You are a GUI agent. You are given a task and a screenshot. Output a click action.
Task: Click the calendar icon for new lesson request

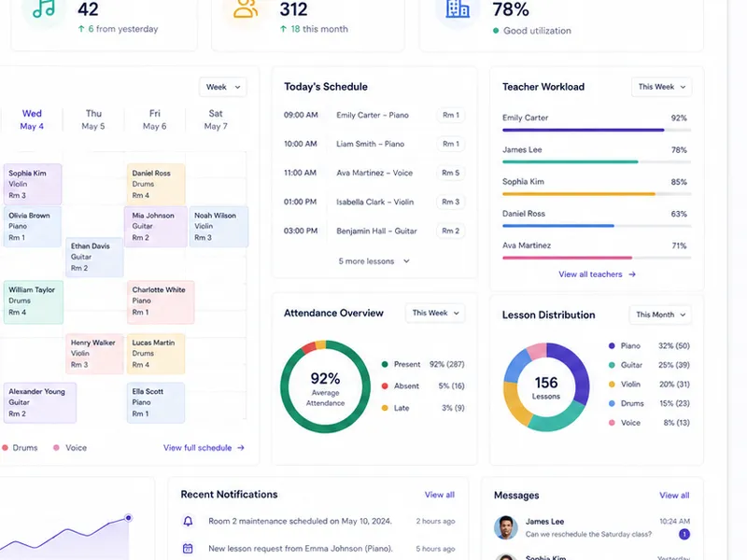[189, 549]
